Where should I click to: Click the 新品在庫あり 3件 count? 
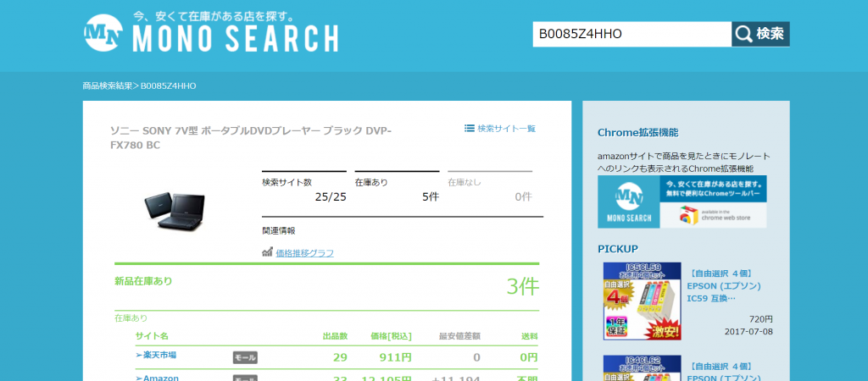pos(522,286)
